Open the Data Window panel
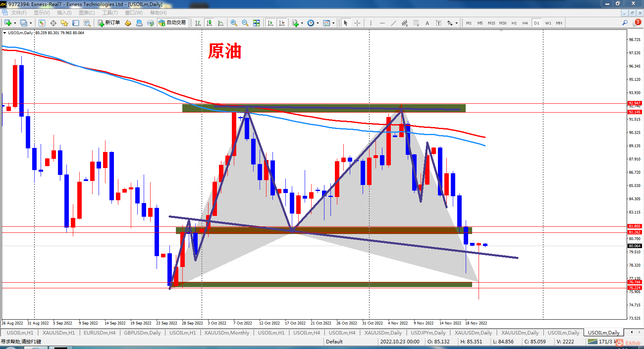644x349 pixels. 53,23
